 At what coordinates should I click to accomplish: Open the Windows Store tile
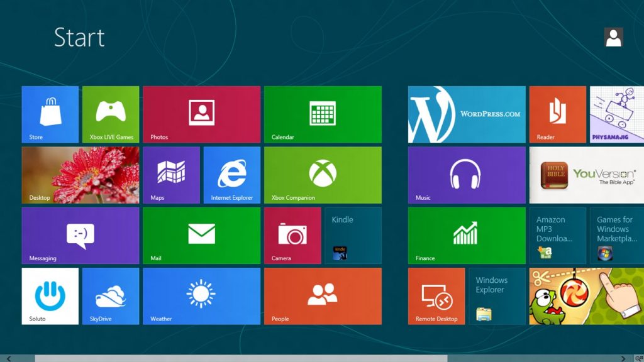[x=50, y=114]
